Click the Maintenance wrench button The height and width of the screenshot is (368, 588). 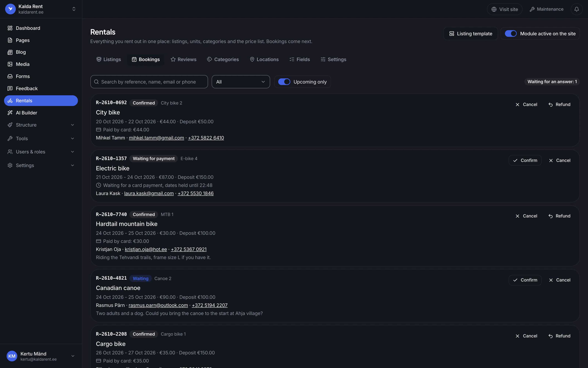coord(546,9)
